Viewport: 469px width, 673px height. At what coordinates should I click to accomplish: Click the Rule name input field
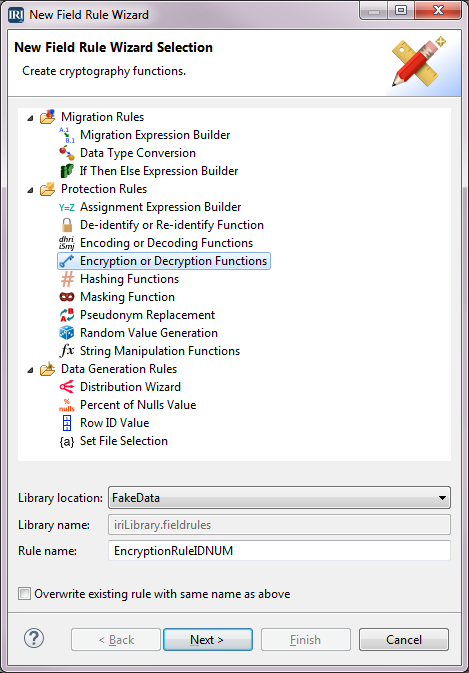pyautogui.click(x=279, y=551)
